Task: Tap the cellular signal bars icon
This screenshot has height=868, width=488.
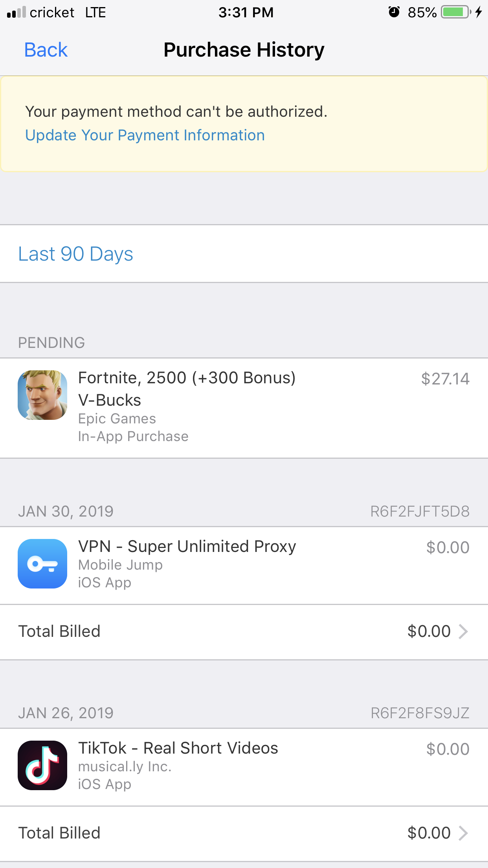Action: tap(17, 12)
